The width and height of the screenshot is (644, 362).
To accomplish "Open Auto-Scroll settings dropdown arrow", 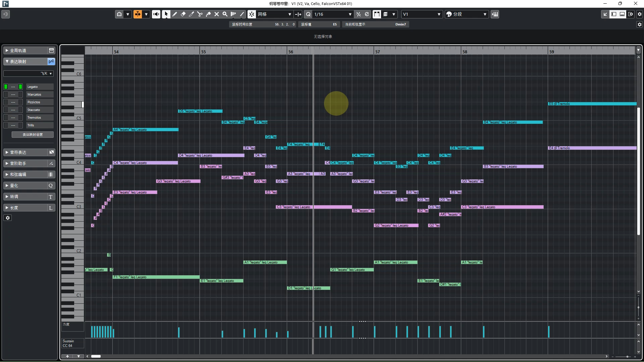I will pyautogui.click(x=146, y=14).
